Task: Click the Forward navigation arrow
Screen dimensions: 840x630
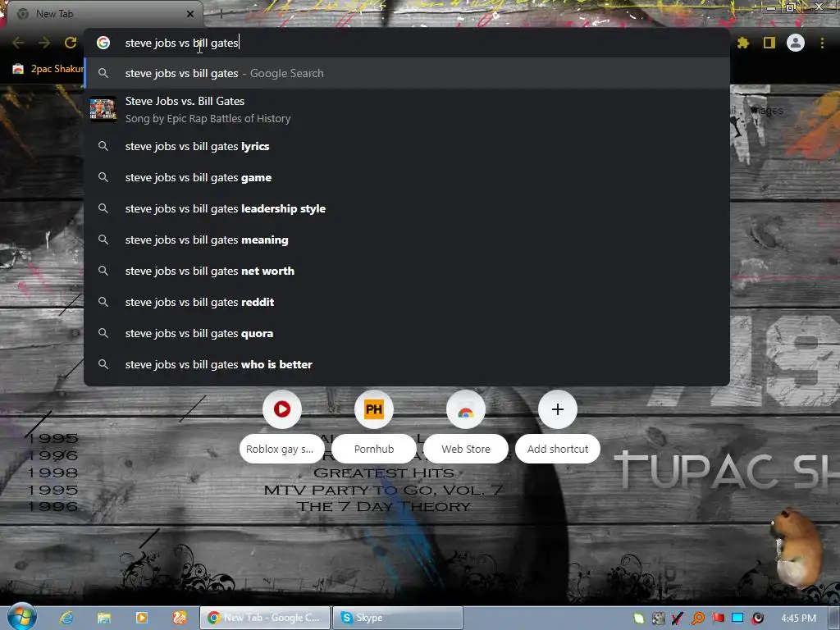Action: click(x=44, y=43)
